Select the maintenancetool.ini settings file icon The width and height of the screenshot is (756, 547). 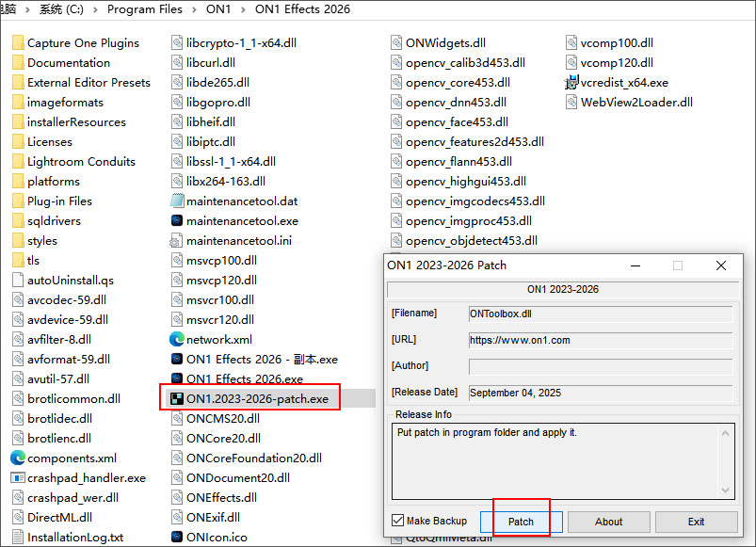[x=176, y=240]
